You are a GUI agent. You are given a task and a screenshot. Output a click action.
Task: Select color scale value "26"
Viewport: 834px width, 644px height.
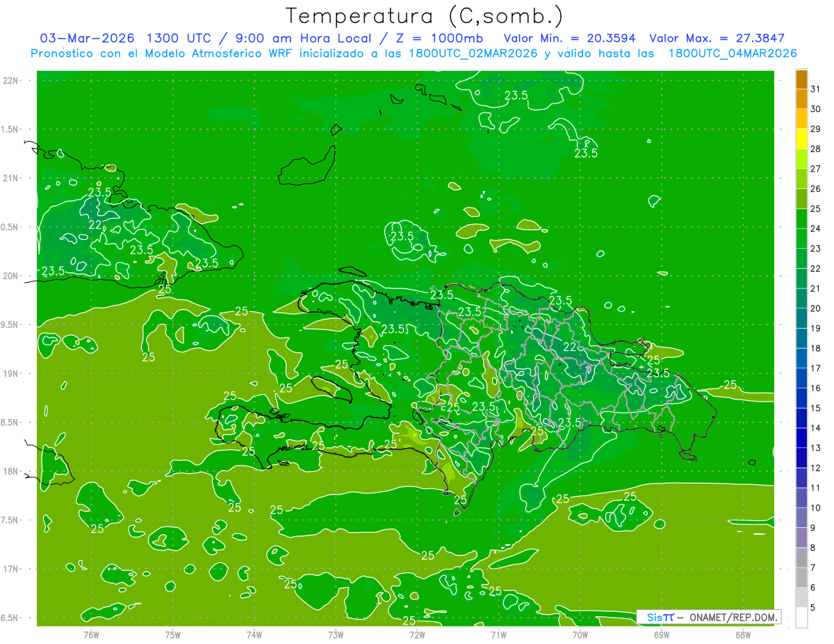[815, 188]
